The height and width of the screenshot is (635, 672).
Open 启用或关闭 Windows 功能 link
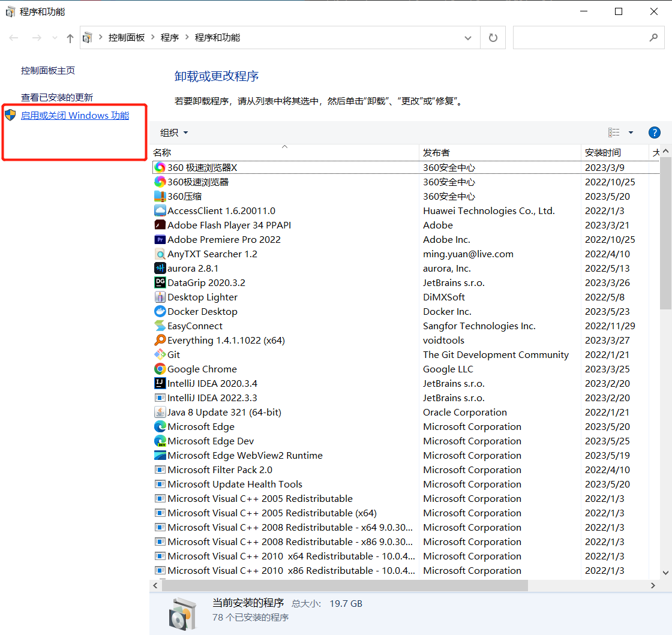(75, 115)
